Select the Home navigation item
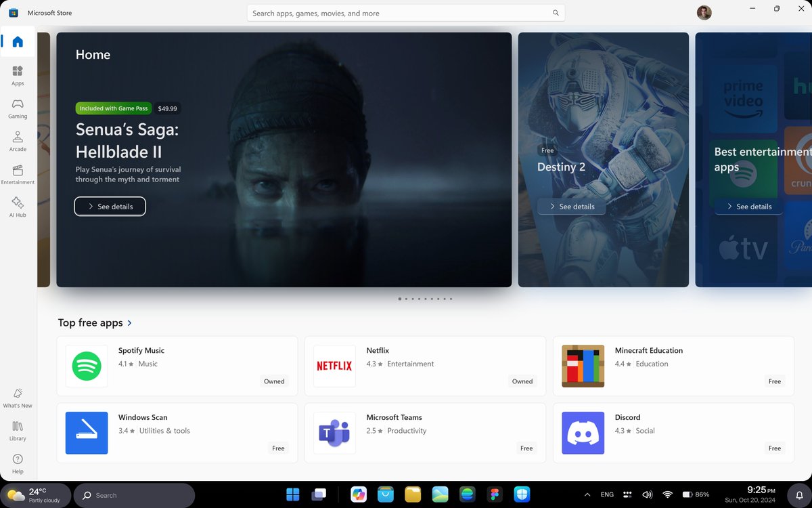 pos(17,41)
